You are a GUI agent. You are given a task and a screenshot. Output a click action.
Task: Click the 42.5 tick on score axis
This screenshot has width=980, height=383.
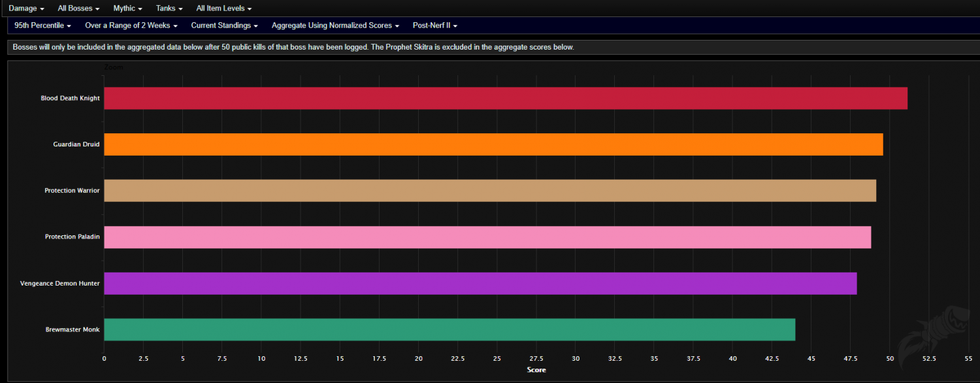[x=772, y=358]
